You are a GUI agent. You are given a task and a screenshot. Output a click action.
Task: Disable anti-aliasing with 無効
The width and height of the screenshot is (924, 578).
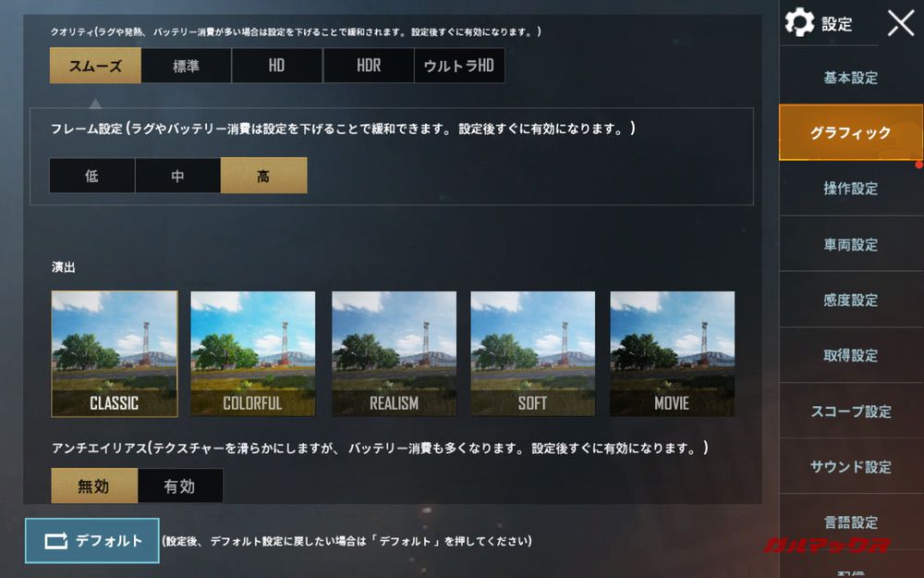coord(94,486)
